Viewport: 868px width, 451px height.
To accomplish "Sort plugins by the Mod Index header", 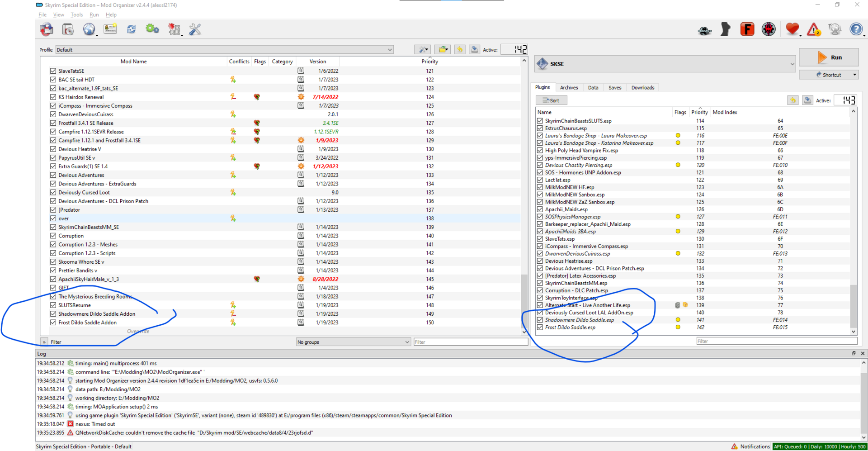I will pyautogui.click(x=725, y=112).
